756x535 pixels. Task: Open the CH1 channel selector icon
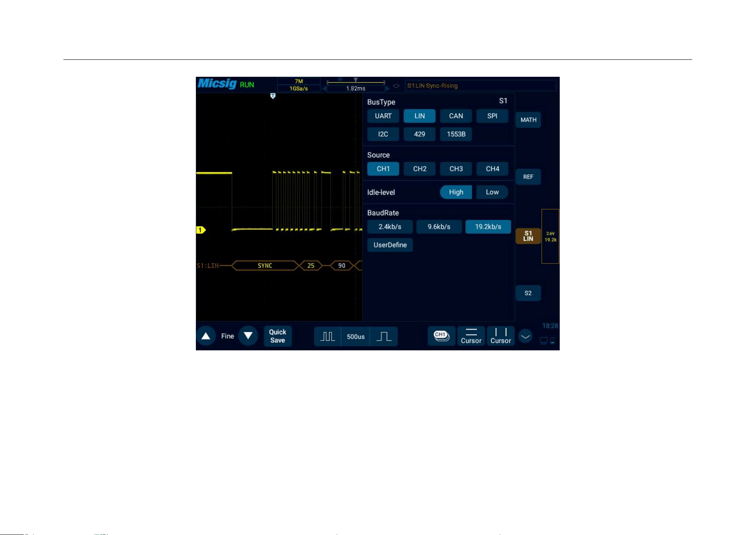coord(441,336)
